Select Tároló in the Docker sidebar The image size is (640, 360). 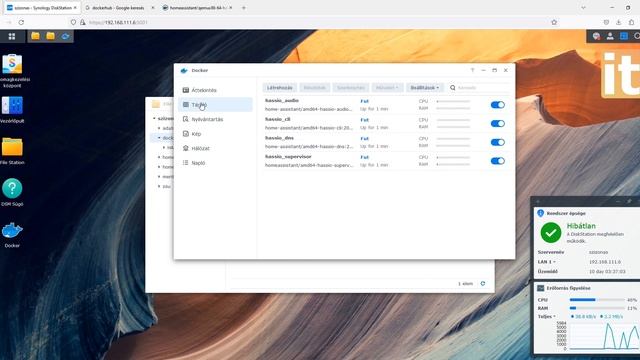[216, 105]
